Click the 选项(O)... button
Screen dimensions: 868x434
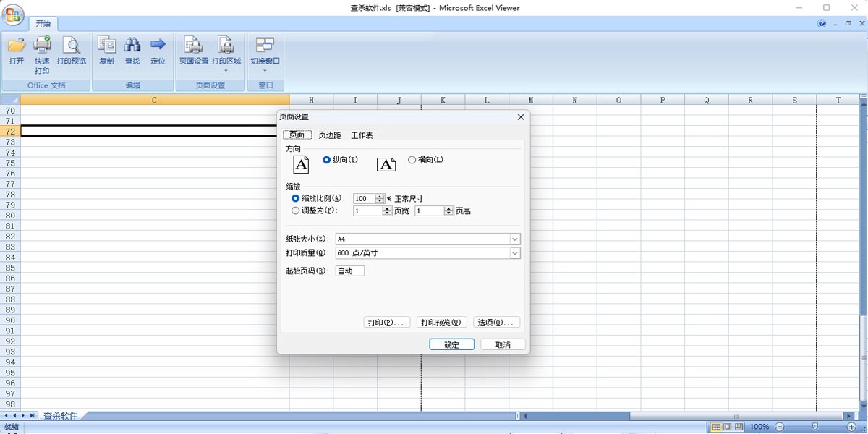point(496,323)
